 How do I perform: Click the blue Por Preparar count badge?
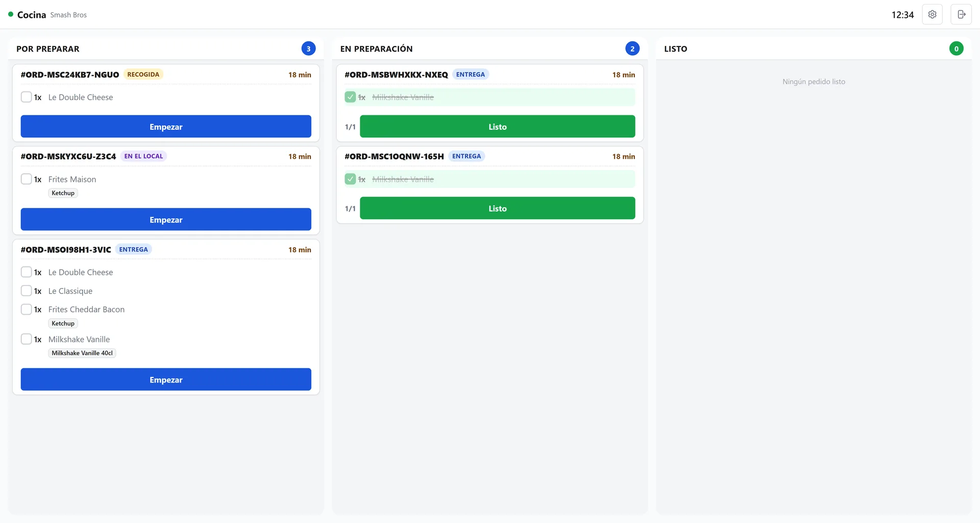pyautogui.click(x=308, y=49)
